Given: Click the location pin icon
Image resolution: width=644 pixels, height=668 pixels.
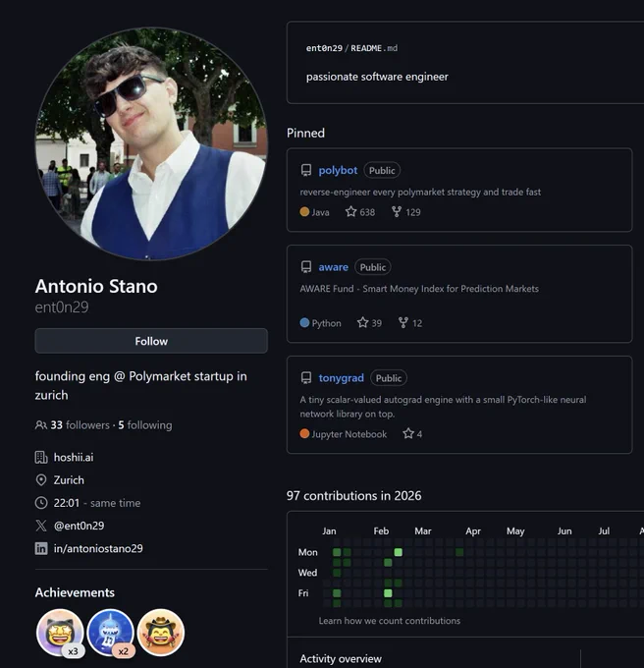Looking at the screenshot, I should click(41, 480).
